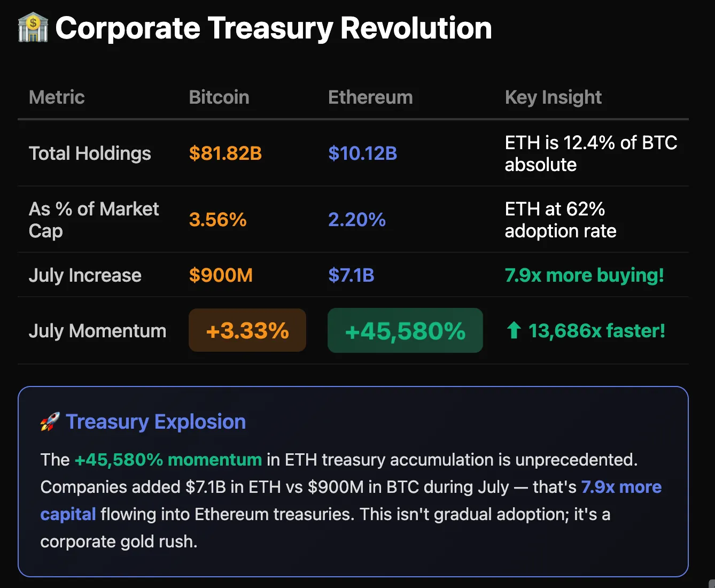Image resolution: width=715 pixels, height=588 pixels.
Task: Select the Key Insight column header
Action: tap(553, 97)
